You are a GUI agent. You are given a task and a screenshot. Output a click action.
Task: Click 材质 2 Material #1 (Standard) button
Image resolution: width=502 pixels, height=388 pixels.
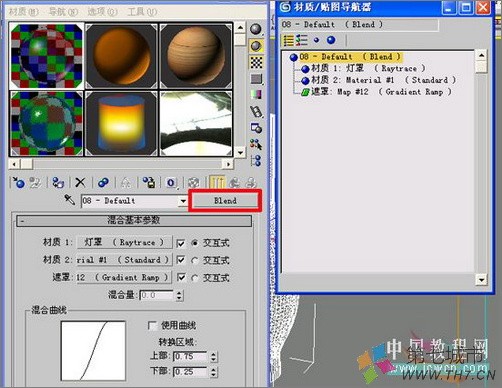[x=124, y=260]
